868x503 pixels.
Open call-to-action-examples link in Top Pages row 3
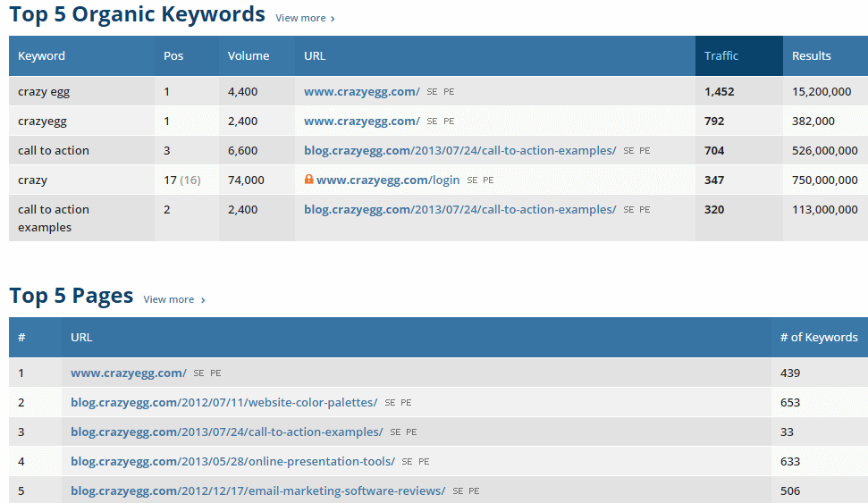(226, 432)
